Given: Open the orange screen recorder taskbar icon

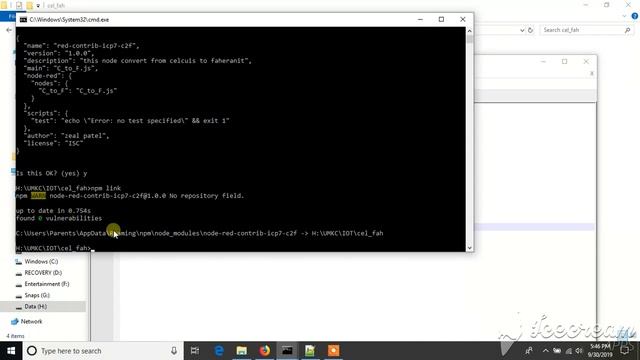Looking at the screenshot, I should pos(333,351).
